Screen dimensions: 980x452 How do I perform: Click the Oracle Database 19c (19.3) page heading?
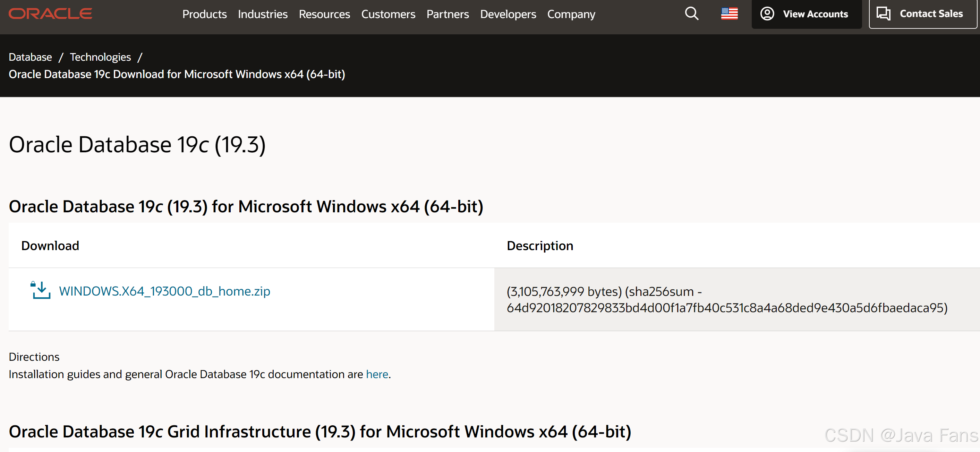(137, 145)
